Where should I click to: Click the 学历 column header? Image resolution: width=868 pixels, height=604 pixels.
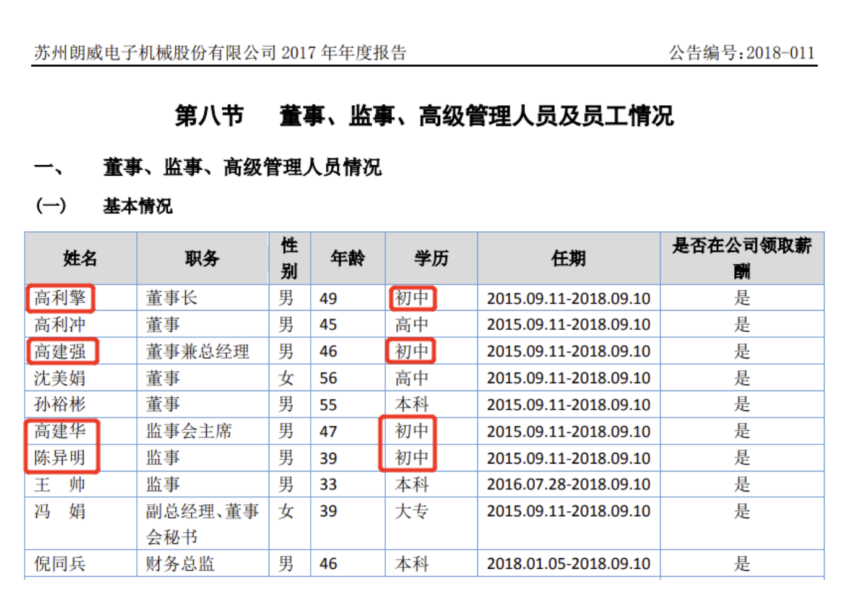click(x=432, y=259)
